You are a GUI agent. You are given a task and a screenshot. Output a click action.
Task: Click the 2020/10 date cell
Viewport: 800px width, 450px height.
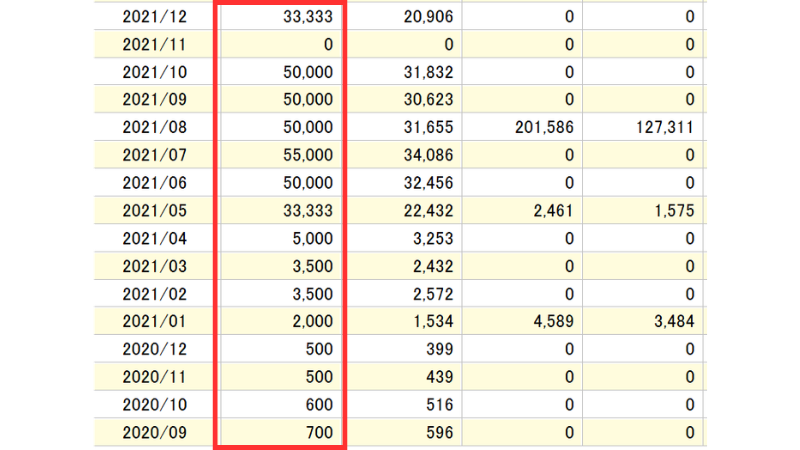pyautogui.click(x=154, y=405)
